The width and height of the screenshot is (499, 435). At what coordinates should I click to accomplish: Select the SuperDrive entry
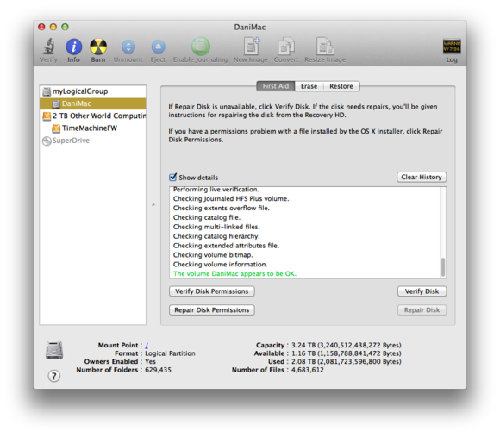93,141
